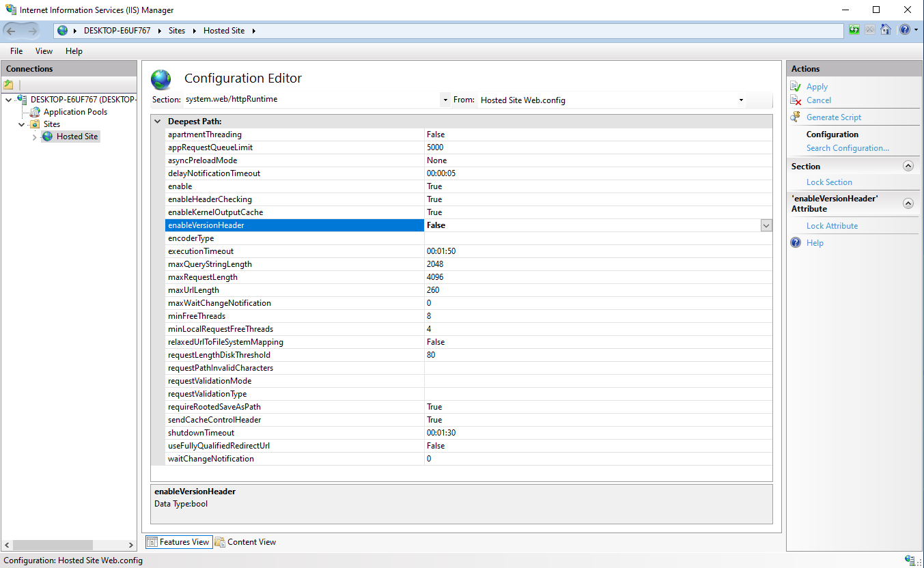Click the Help icon at pane bottom

coord(796,242)
